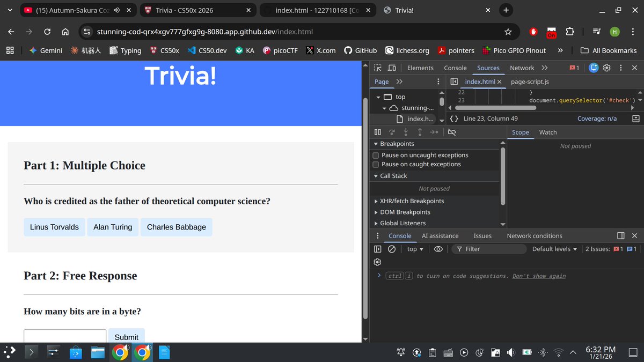Show all bookmarks overflow chevron
This screenshot has height=362, width=644.
coord(560,50)
